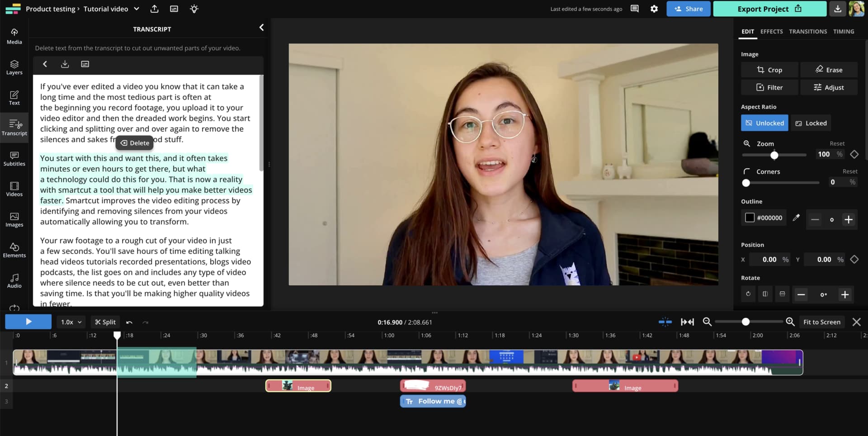
Task: Open the Layers sidebar panel
Action: coord(14,67)
